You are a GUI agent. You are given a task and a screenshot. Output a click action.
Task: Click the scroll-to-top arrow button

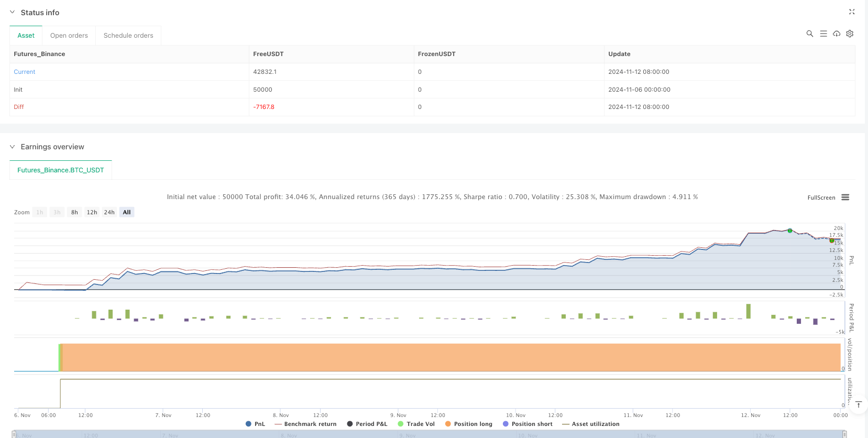(858, 404)
